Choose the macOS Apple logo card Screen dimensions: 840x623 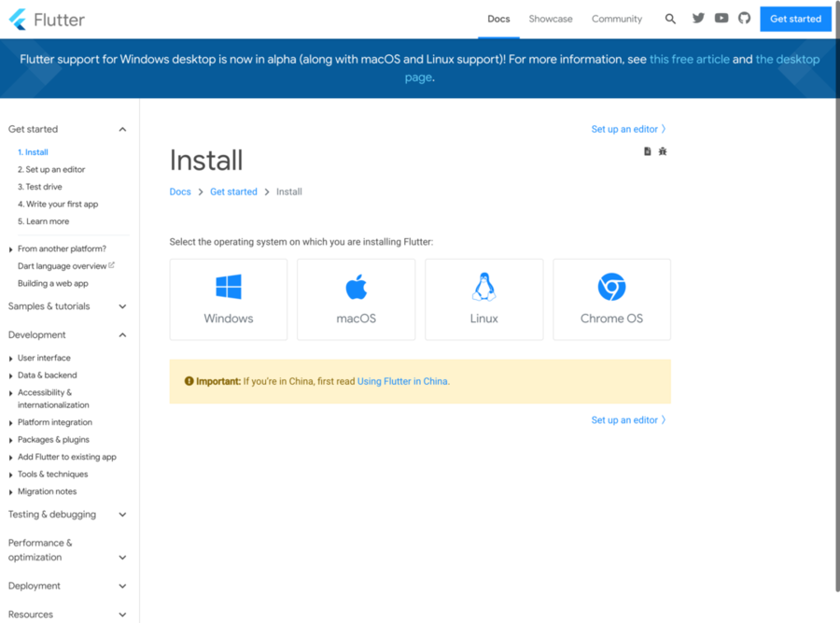(x=356, y=299)
